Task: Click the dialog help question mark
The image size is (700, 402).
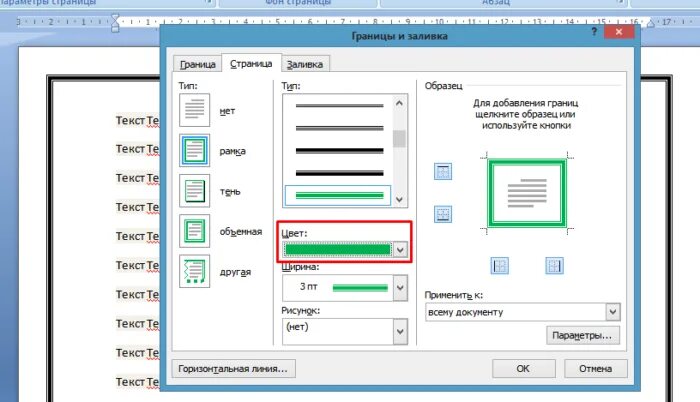Action: pos(594,31)
